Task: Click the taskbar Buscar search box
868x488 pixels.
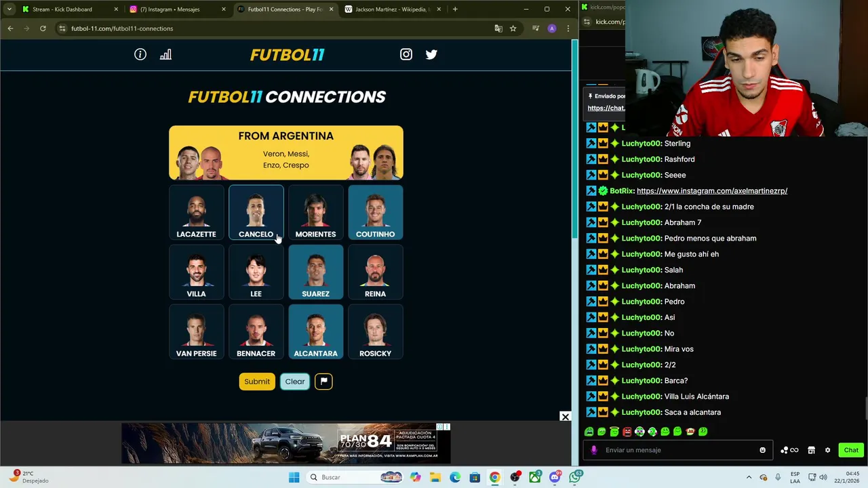Action: click(355, 477)
